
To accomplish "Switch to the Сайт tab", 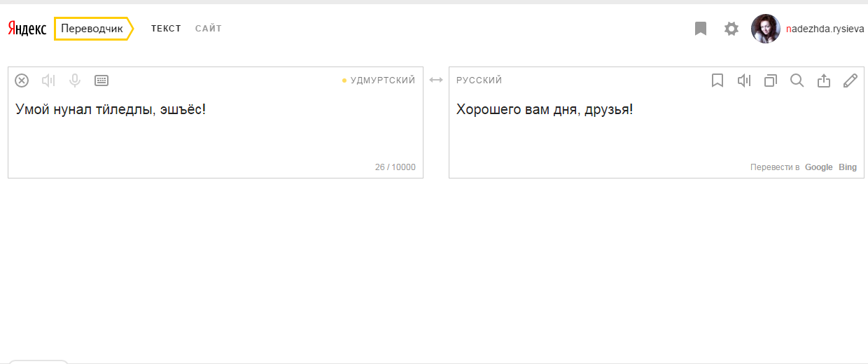I will click(209, 29).
